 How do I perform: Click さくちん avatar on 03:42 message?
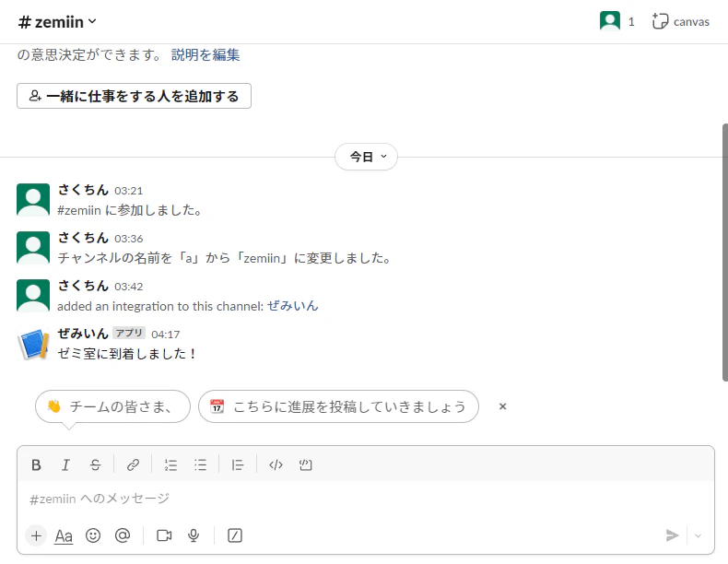tap(33, 296)
